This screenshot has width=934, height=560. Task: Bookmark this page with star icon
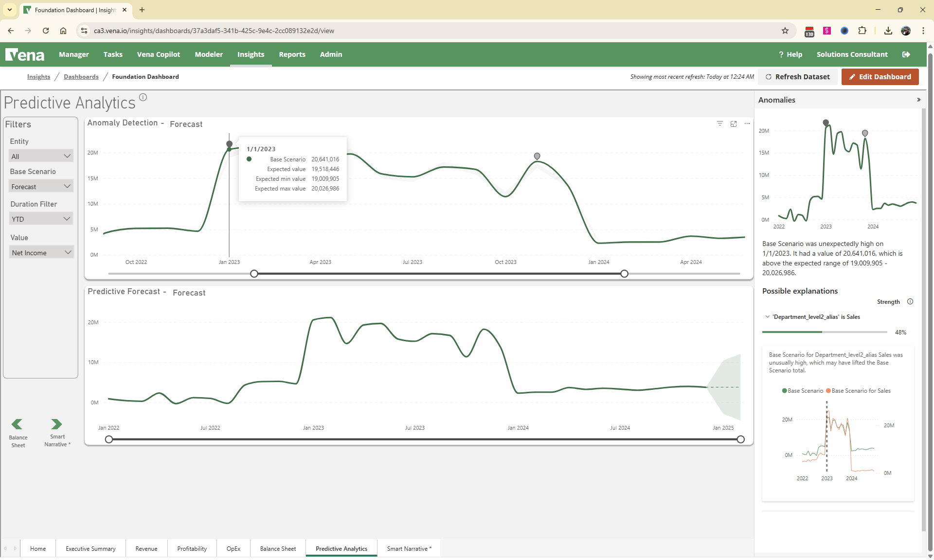(785, 31)
